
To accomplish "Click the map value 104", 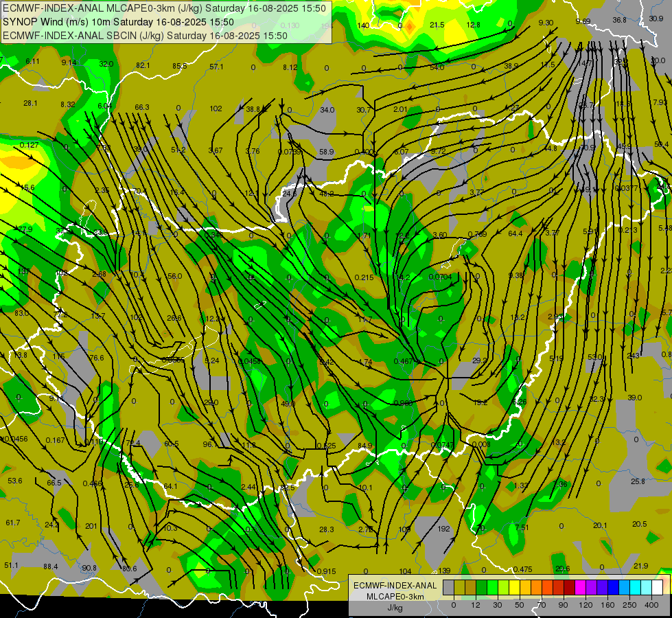I will [x=405, y=571].
